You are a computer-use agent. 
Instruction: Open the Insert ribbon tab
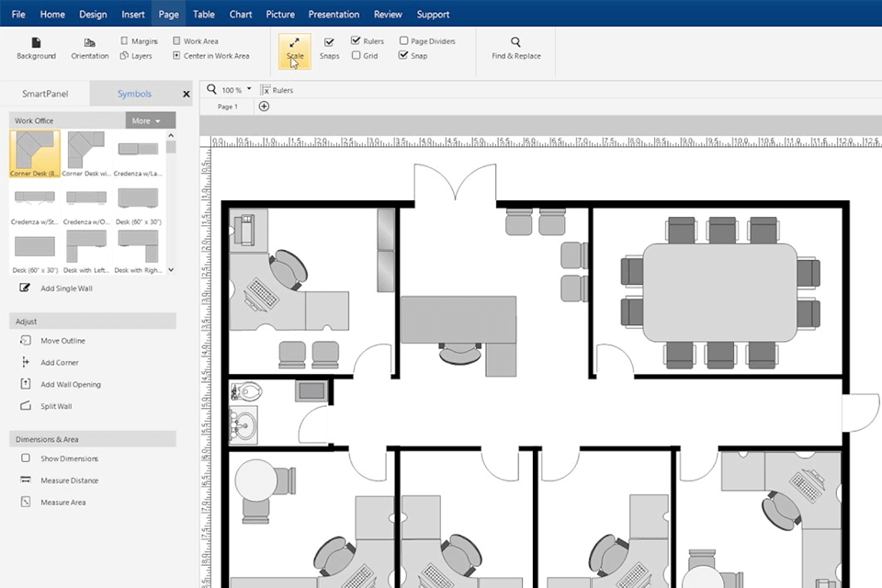point(132,14)
